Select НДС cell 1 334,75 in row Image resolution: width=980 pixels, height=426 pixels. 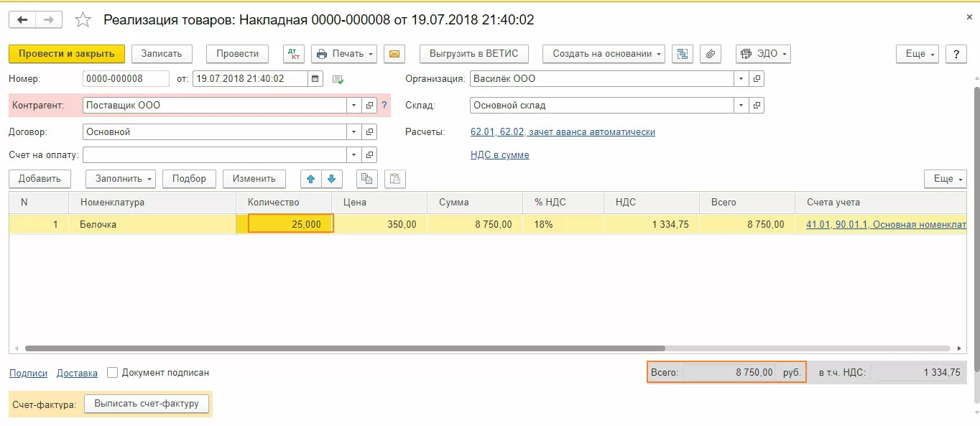click(652, 224)
